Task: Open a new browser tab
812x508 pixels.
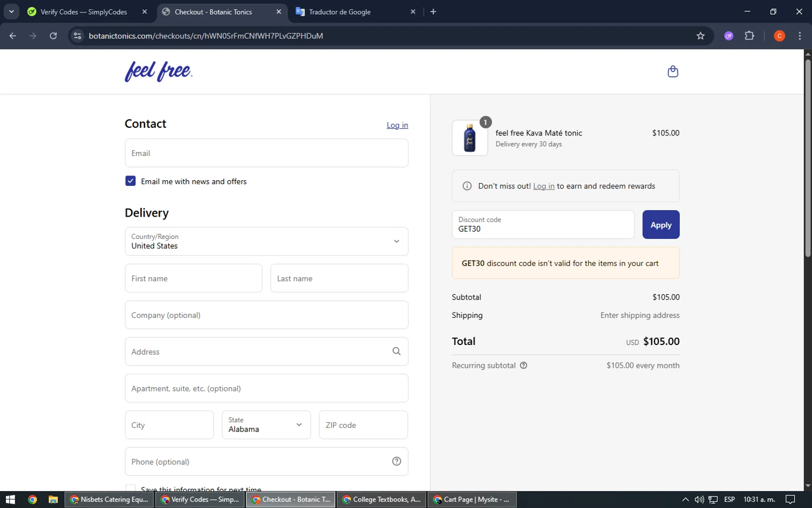Action: point(433,12)
